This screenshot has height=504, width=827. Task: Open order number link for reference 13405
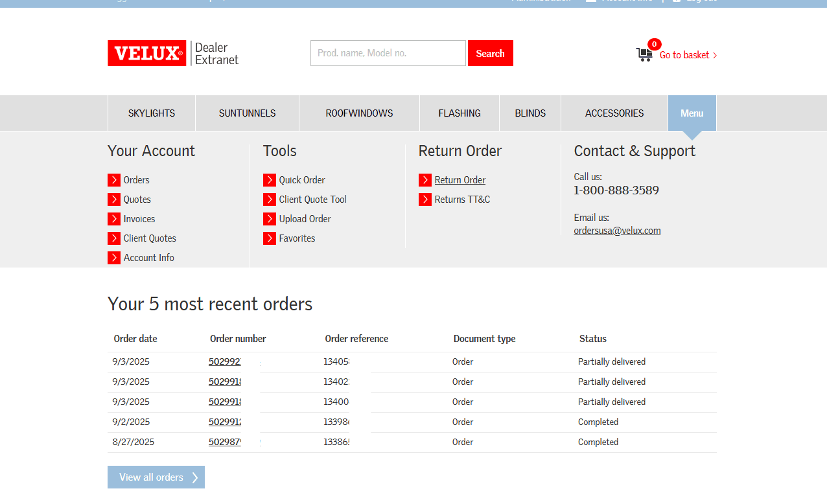tap(225, 361)
